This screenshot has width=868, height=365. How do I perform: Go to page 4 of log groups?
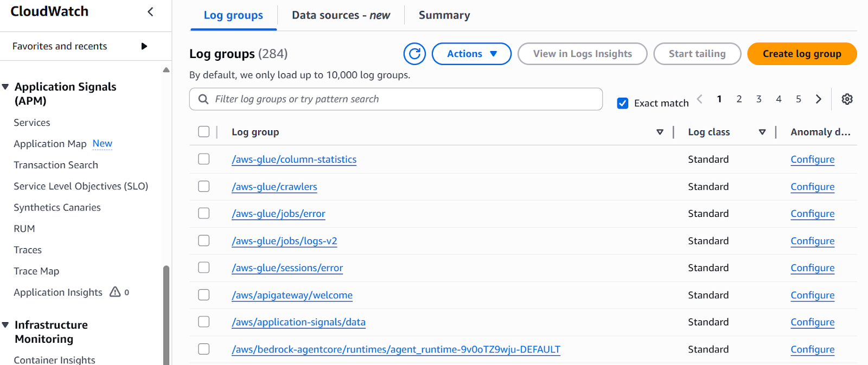click(x=778, y=99)
